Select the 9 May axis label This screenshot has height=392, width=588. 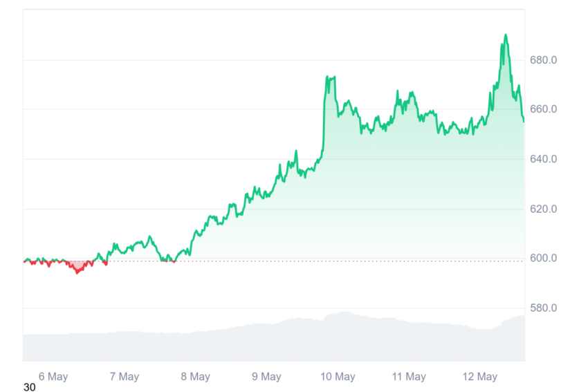point(266,376)
